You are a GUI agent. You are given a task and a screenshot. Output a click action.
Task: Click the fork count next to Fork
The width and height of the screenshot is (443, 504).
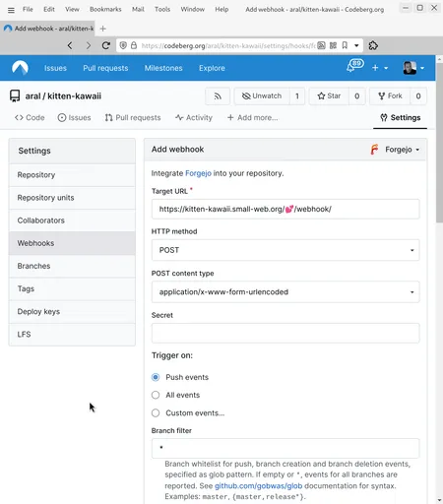pos(418,96)
